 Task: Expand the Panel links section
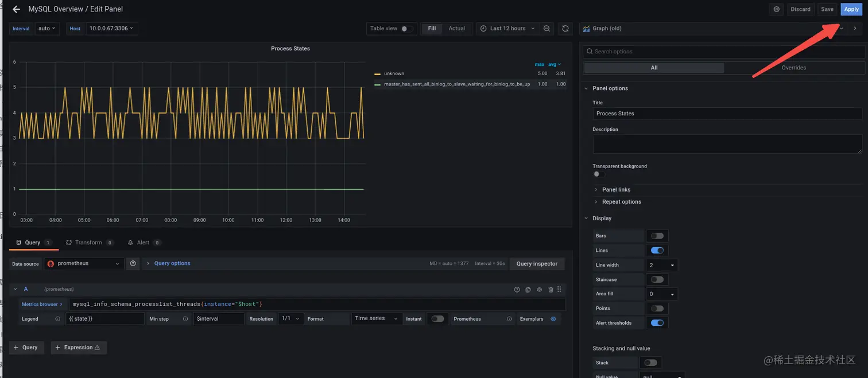click(616, 190)
